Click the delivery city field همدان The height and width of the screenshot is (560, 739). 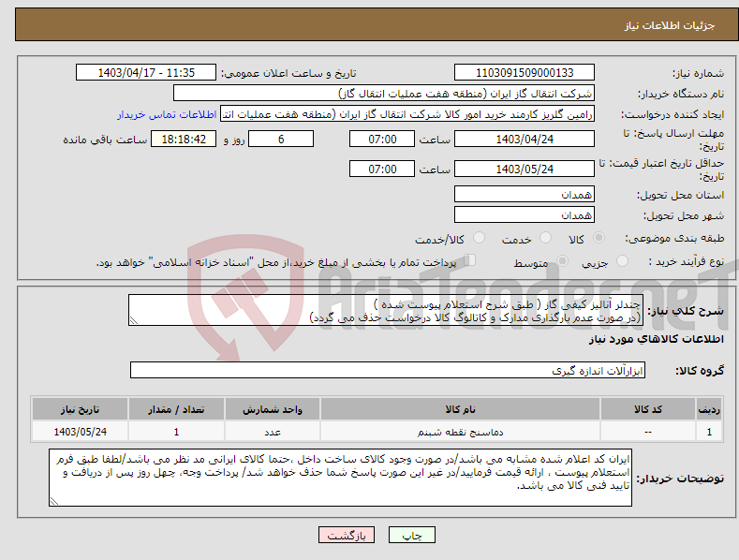coord(525,215)
